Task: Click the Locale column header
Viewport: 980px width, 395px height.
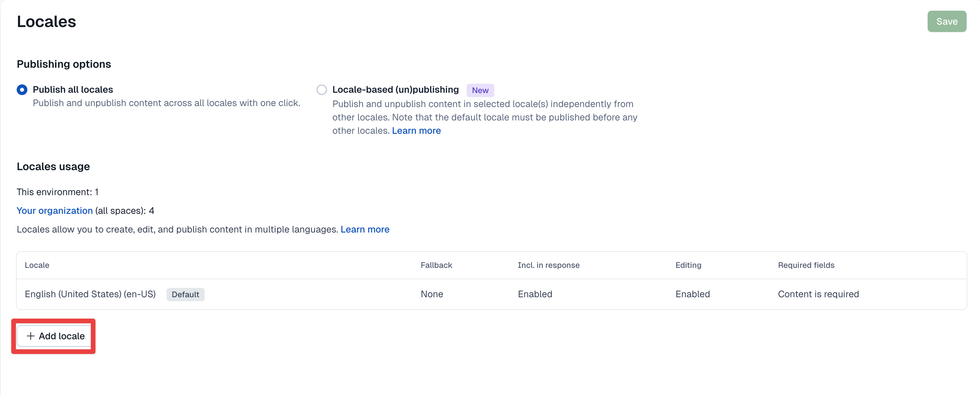Action: point(37,265)
